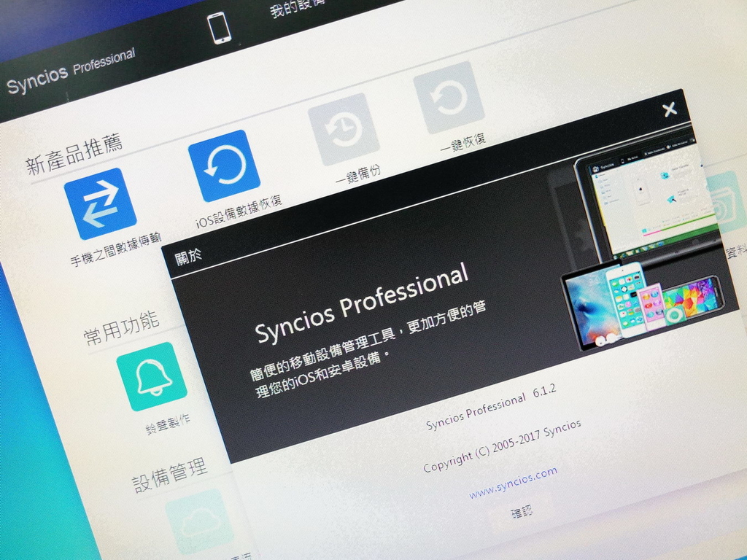Viewport: 747px width, 560px height.
Task: Click the large Syncios Professional heading in the About dialog
Action: point(362,303)
